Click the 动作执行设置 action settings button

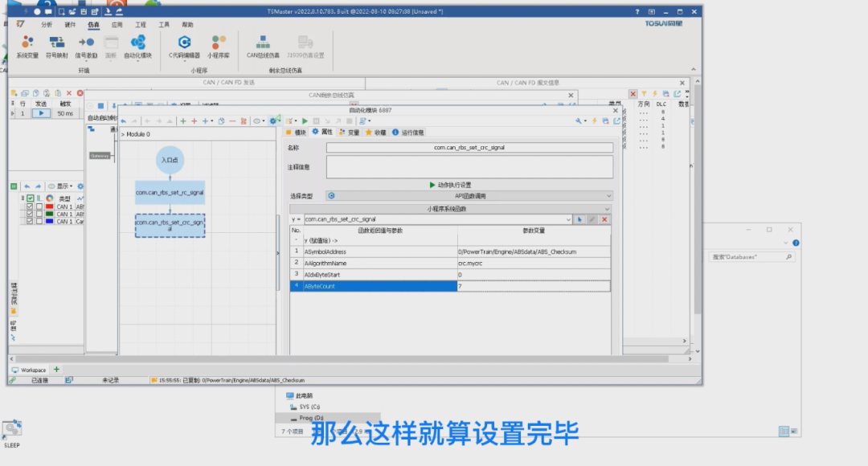pyautogui.click(x=452, y=185)
